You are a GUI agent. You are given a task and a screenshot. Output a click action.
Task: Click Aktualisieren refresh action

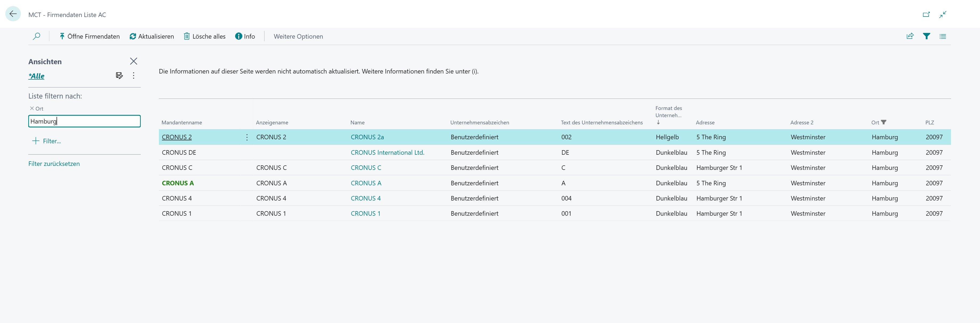(x=152, y=36)
